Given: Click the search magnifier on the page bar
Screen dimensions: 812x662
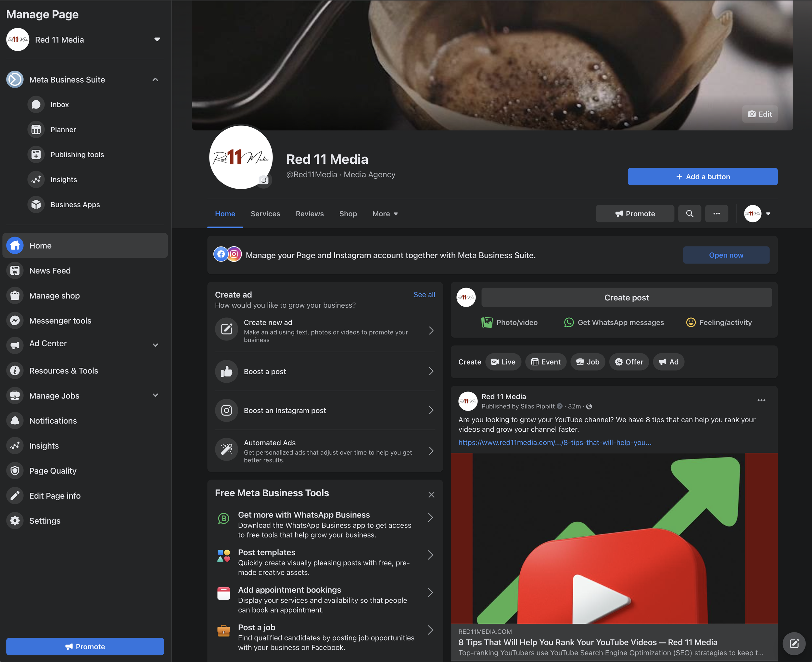Looking at the screenshot, I should point(689,213).
